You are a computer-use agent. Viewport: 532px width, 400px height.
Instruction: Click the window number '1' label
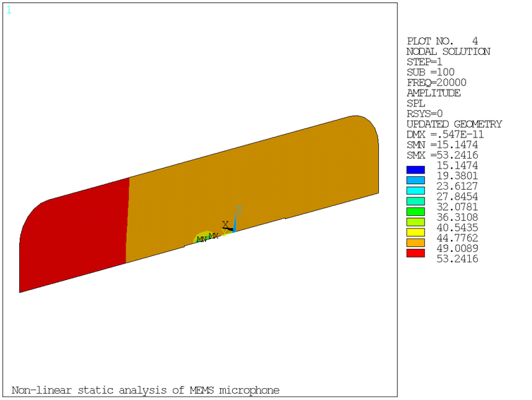9,10
